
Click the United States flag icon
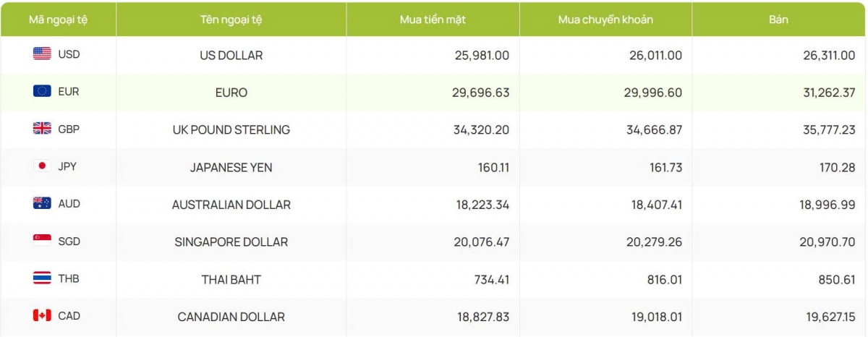coord(42,54)
